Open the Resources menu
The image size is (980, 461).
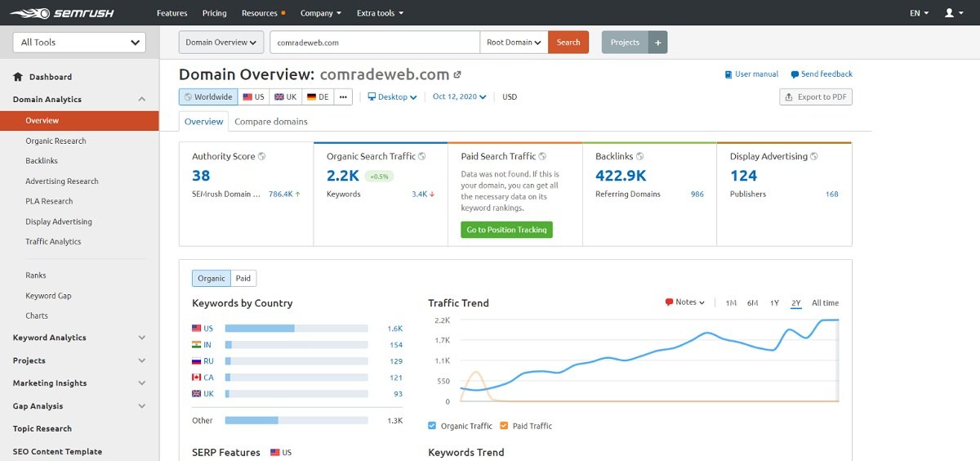coord(263,13)
